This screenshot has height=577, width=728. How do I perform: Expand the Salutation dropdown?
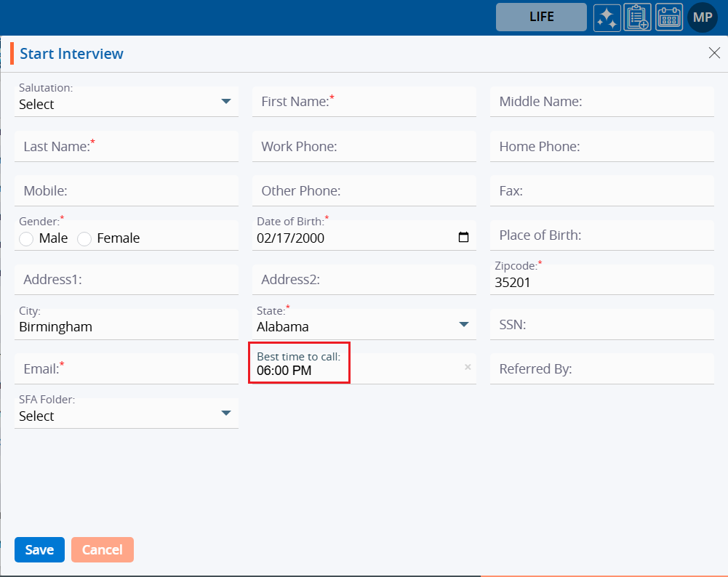tap(226, 102)
